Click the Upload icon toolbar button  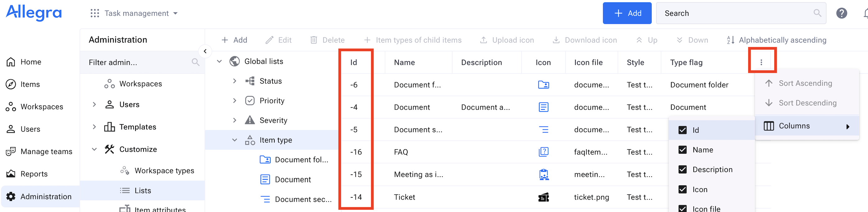pyautogui.click(x=507, y=40)
